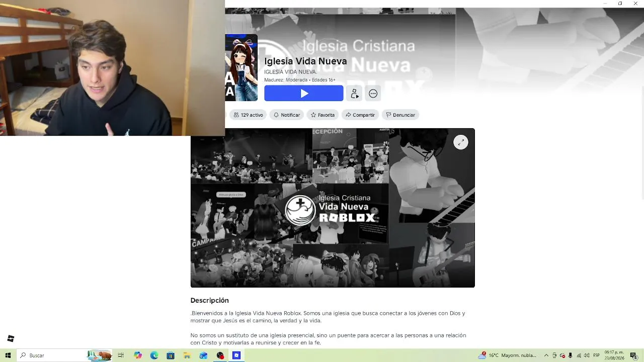
Task: Open the three-dots more options menu
Action: (373, 94)
